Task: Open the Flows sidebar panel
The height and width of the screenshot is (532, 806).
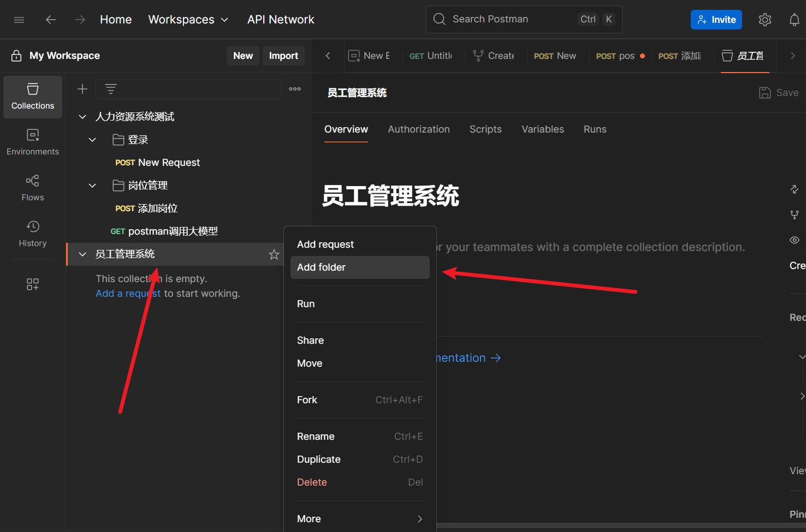Action: [x=33, y=188]
